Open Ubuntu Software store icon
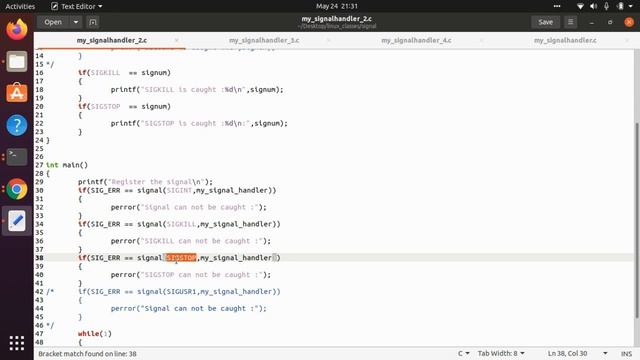Screen dimensions: 640x360 [17, 93]
